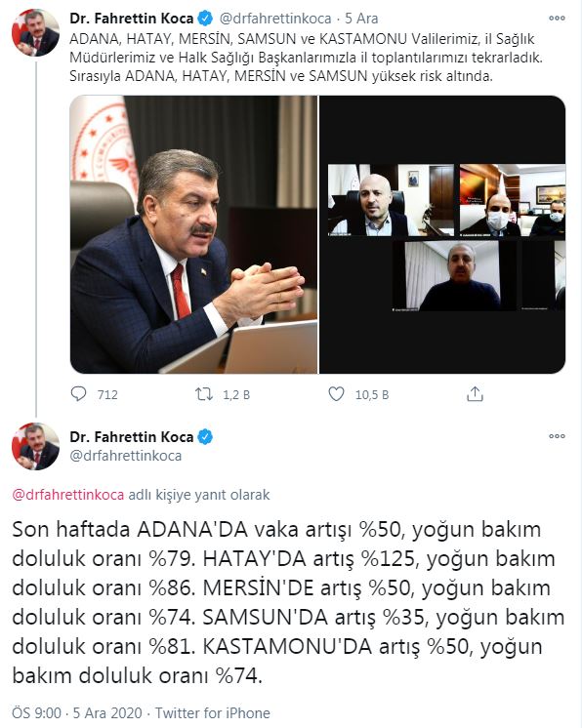Image resolution: width=582 pixels, height=728 pixels.
Task: Click the @drfahrettinkoca handle in first tweet header
Action: click(x=275, y=19)
